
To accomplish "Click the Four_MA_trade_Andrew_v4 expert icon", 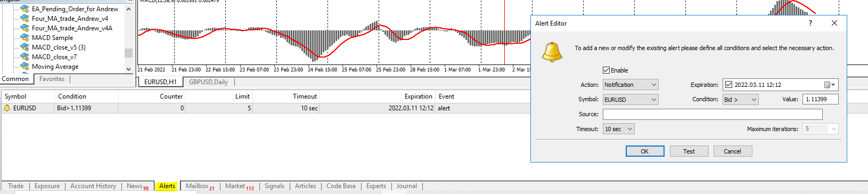I will click(24, 18).
